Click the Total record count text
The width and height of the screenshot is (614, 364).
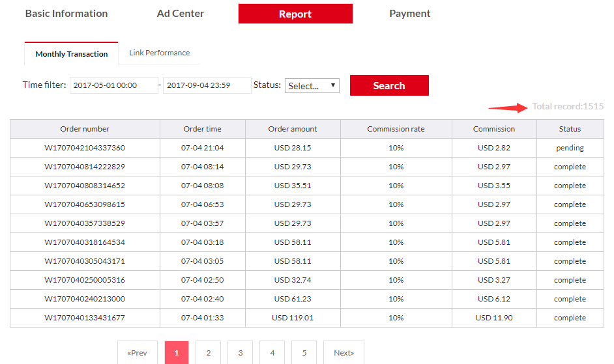[568, 106]
